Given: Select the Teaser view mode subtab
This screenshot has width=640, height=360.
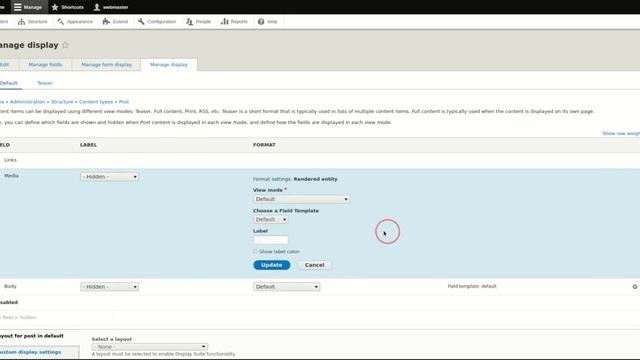Looking at the screenshot, I should point(45,83).
